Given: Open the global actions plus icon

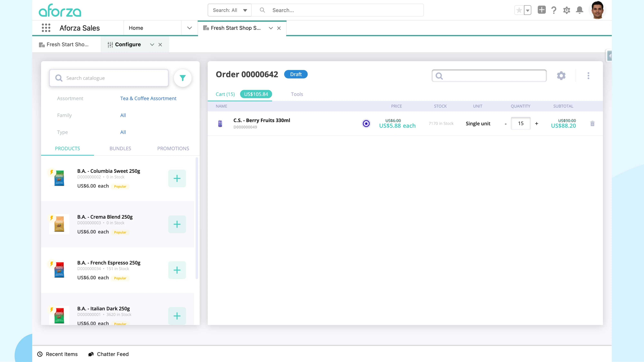Looking at the screenshot, I should click(541, 10).
